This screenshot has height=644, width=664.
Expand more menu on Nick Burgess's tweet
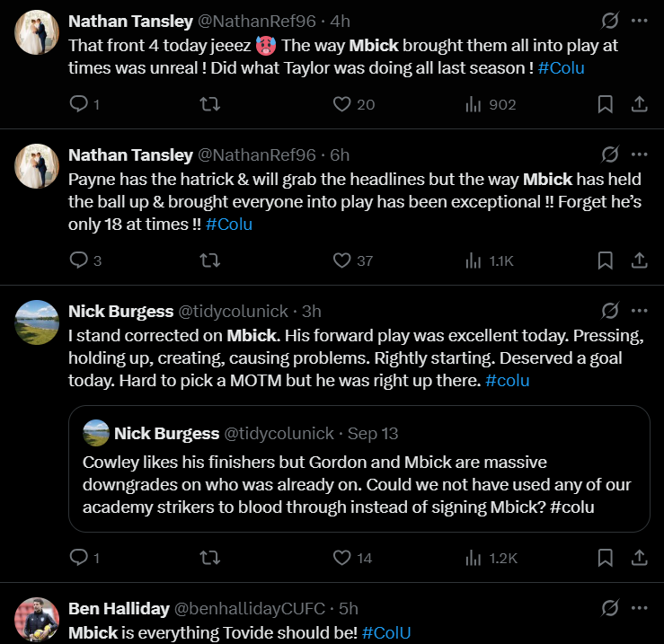(639, 312)
